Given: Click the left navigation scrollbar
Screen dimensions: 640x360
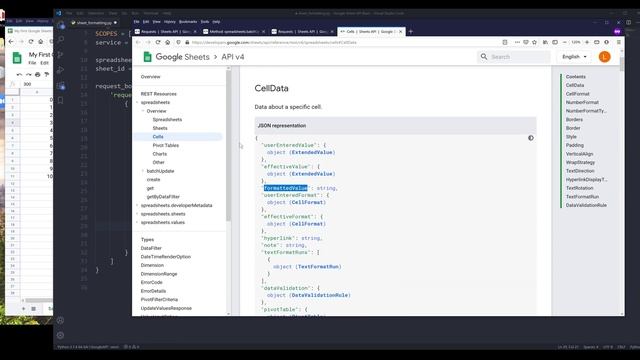Looking at the screenshot, I should [x=229, y=145].
